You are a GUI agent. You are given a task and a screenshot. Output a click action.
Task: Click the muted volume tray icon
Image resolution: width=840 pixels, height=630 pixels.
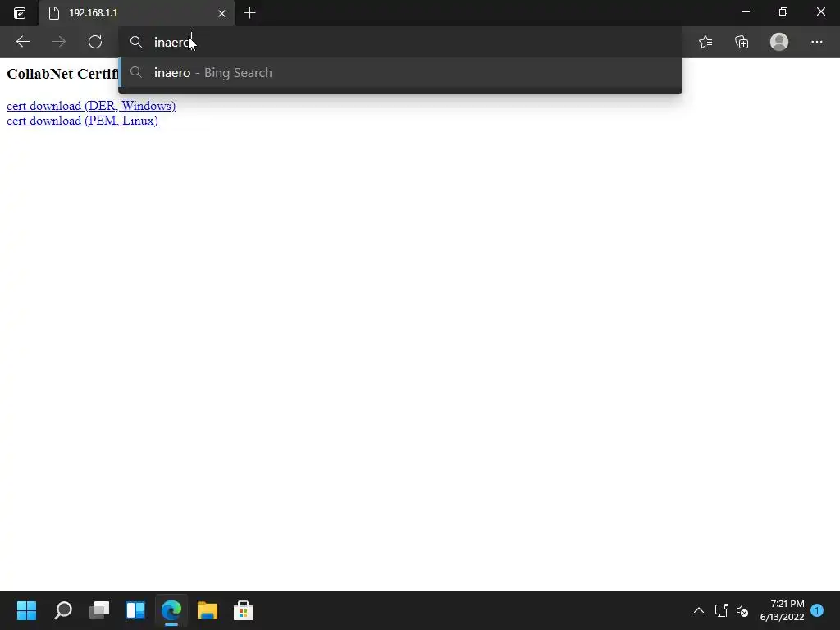pos(742,610)
